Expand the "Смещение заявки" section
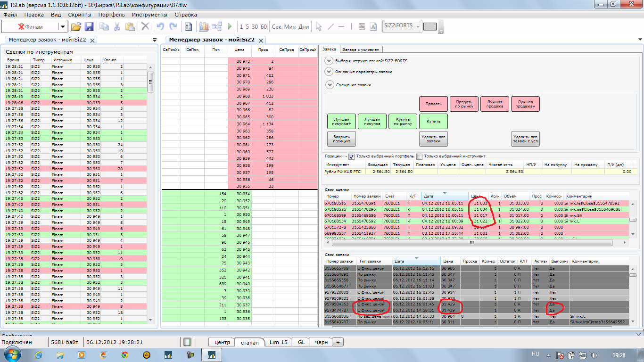The image size is (644, 362). pyautogui.click(x=329, y=85)
